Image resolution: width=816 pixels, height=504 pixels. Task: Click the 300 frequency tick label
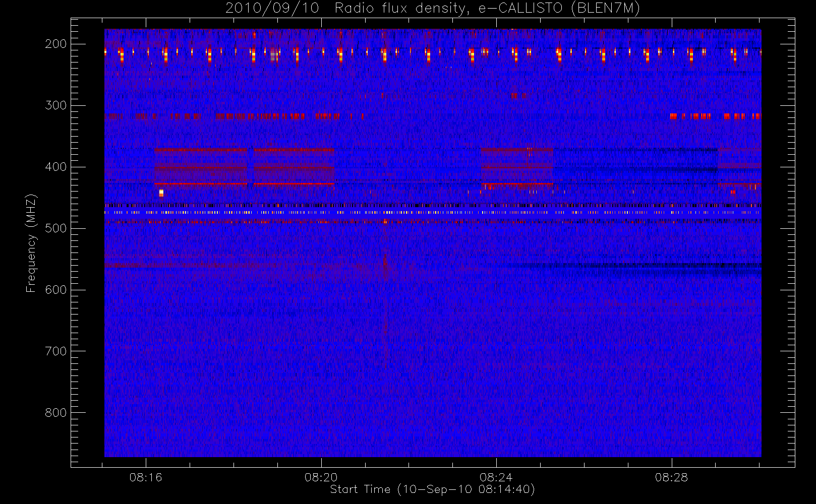point(56,105)
